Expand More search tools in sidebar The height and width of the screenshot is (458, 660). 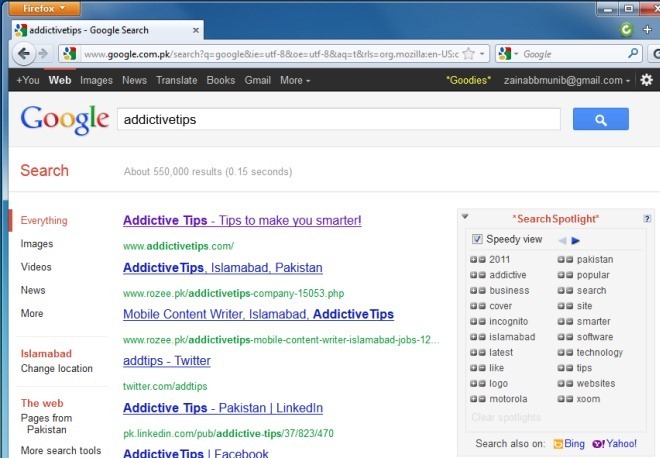(61, 450)
